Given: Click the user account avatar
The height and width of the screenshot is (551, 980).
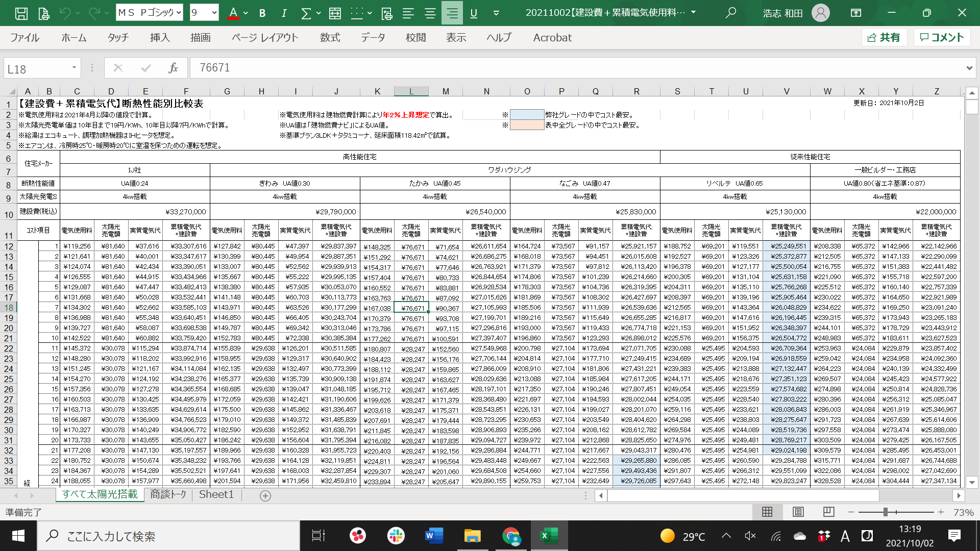Looking at the screenshot, I should pyautogui.click(x=821, y=13).
